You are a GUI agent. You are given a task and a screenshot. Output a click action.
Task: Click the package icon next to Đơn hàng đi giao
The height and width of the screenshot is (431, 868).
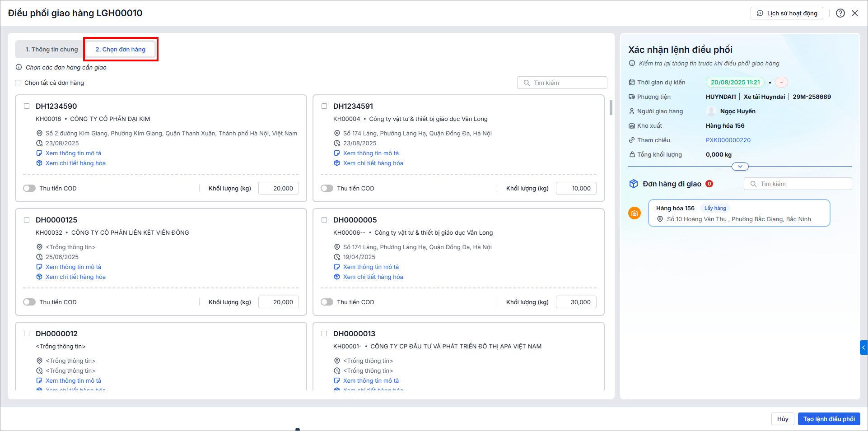click(x=634, y=184)
